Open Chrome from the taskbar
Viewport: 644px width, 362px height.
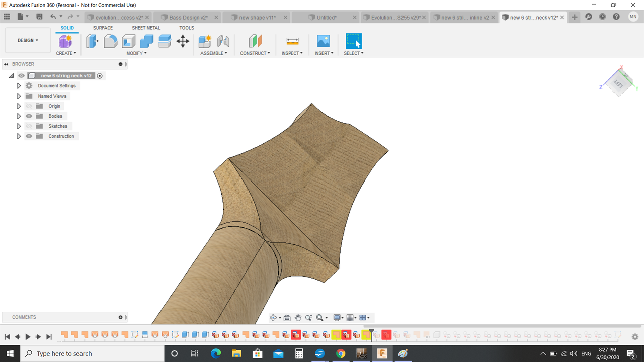pos(341,353)
